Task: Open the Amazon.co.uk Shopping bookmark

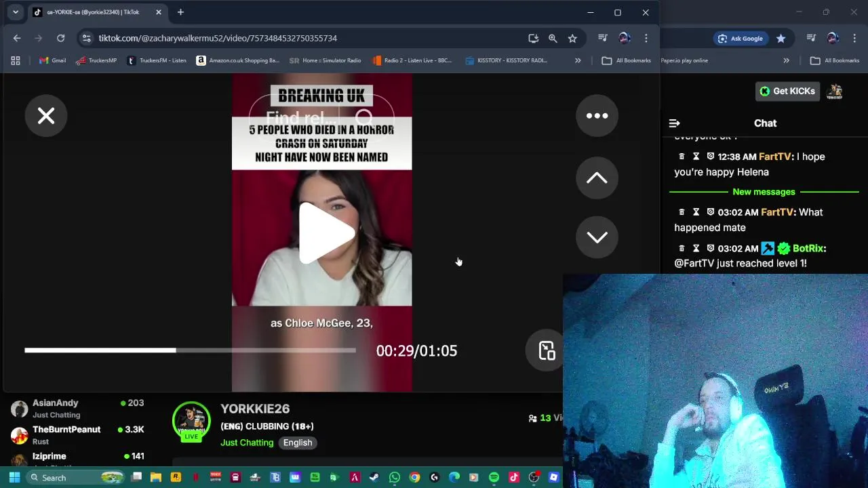Action: pos(237,60)
